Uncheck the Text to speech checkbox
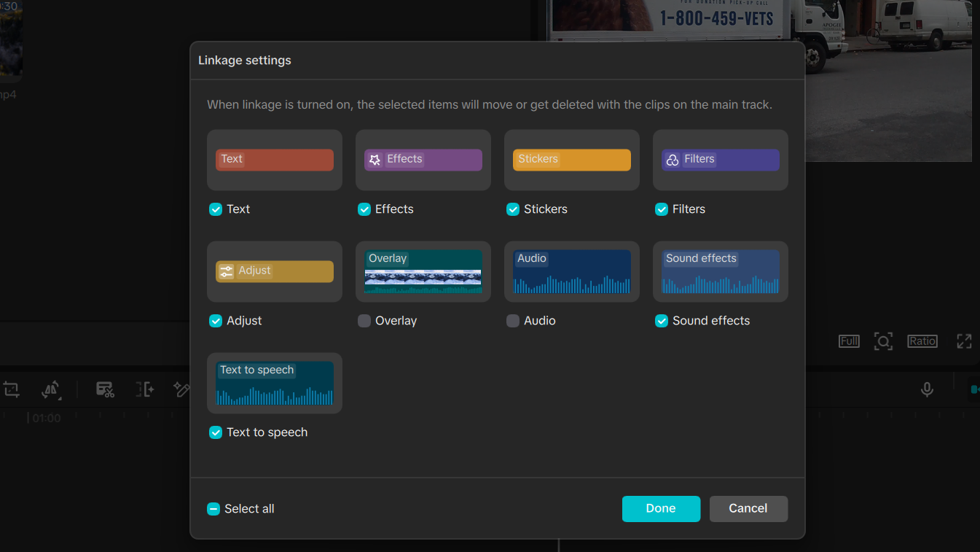Screen dimensions: 980x552 [216, 432]
